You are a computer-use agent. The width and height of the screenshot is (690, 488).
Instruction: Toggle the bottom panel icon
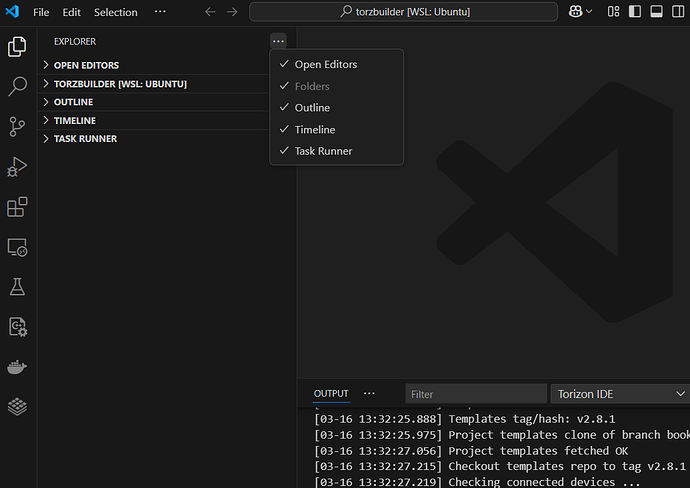tap(656, 11)
